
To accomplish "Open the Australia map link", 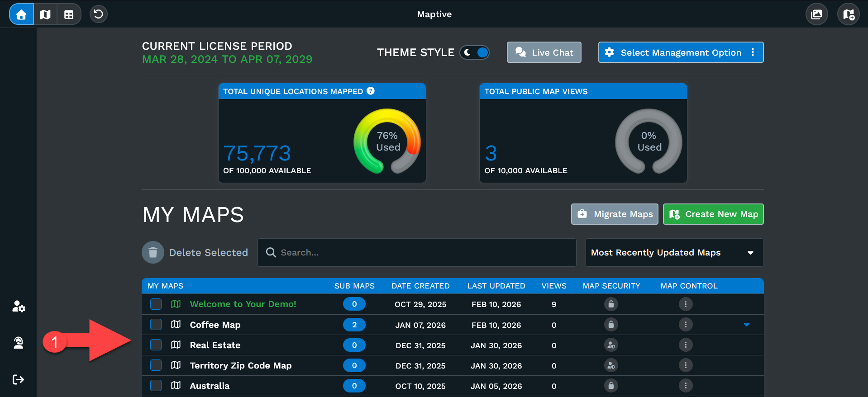I will click(210, 386).
